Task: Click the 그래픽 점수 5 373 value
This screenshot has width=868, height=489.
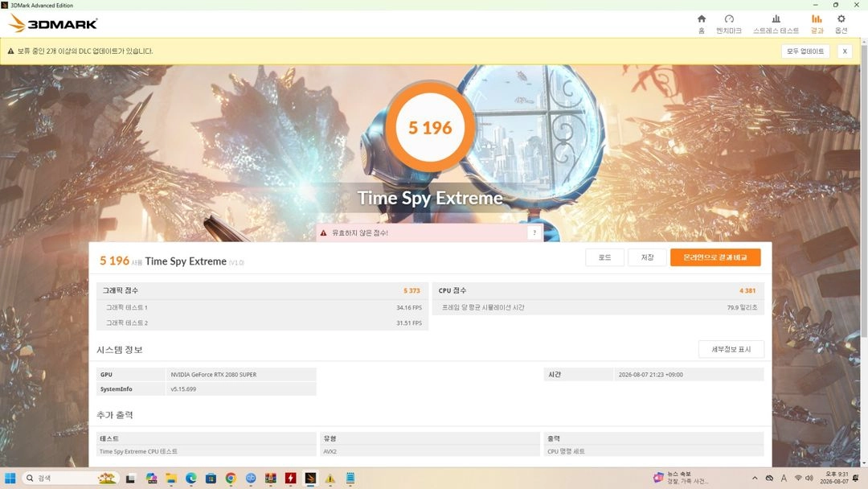Action: (411, 290)
